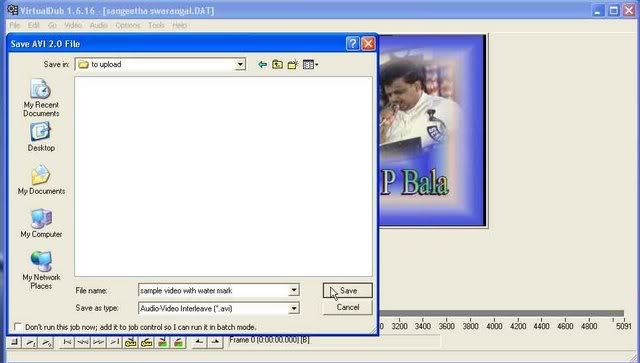Open the View Menu icon dropdown
Image resolution: width=640 pixels, height=363 pixels.
(311, 65)
